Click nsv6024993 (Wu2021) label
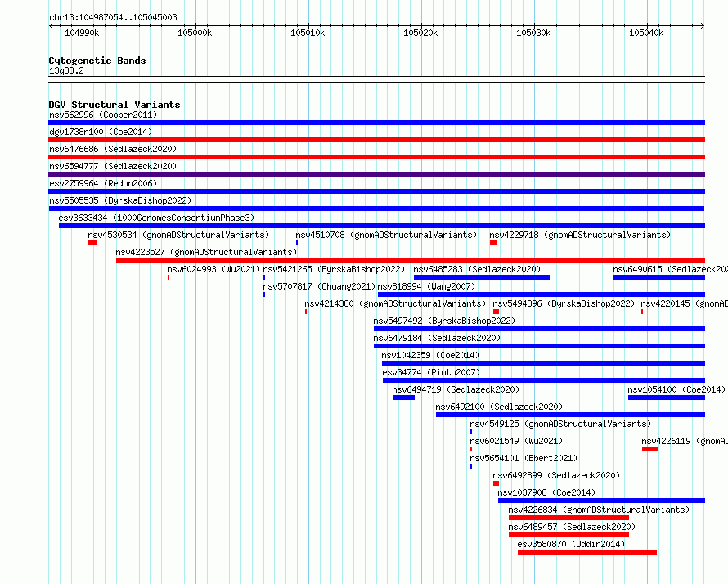 [x=213, y=269]
